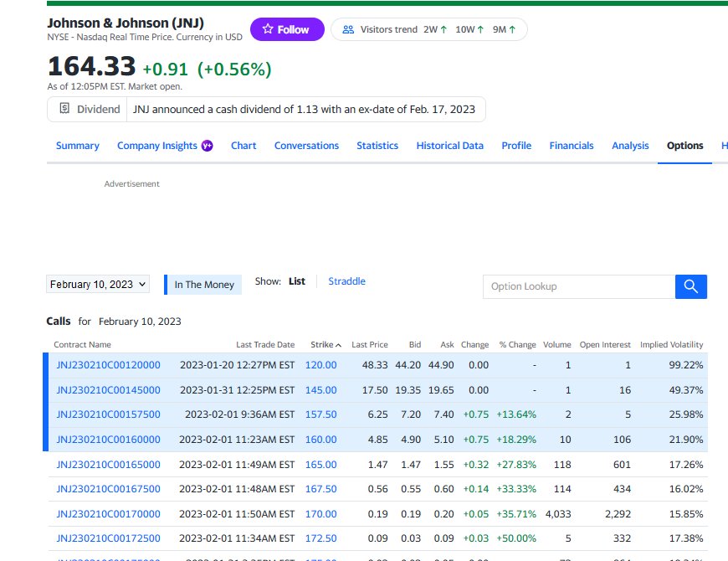Open contract JNJ230210C00167500
The width and height of the screenshot is (728, 561).
click(108, 489)
